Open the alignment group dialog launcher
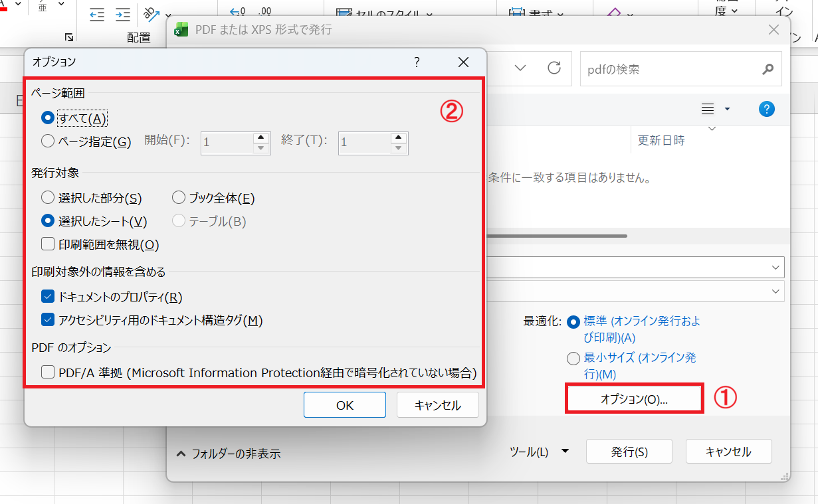 tap(69, 37)
